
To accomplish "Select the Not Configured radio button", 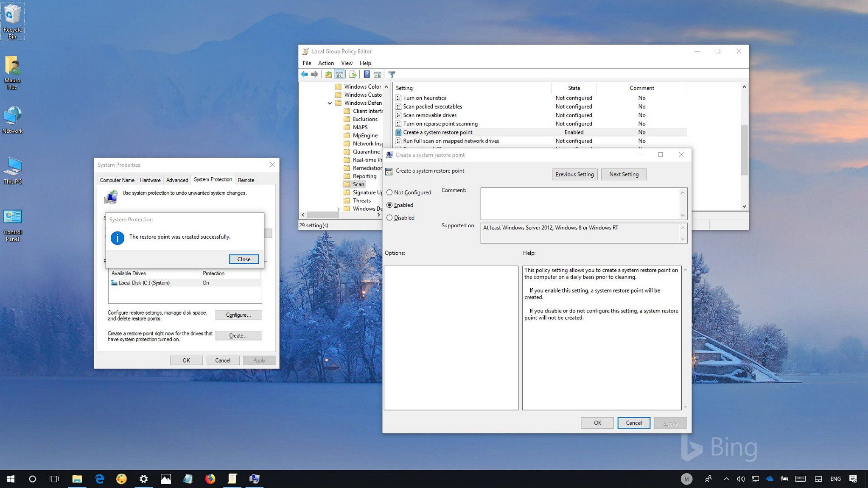I will [389, 192].
